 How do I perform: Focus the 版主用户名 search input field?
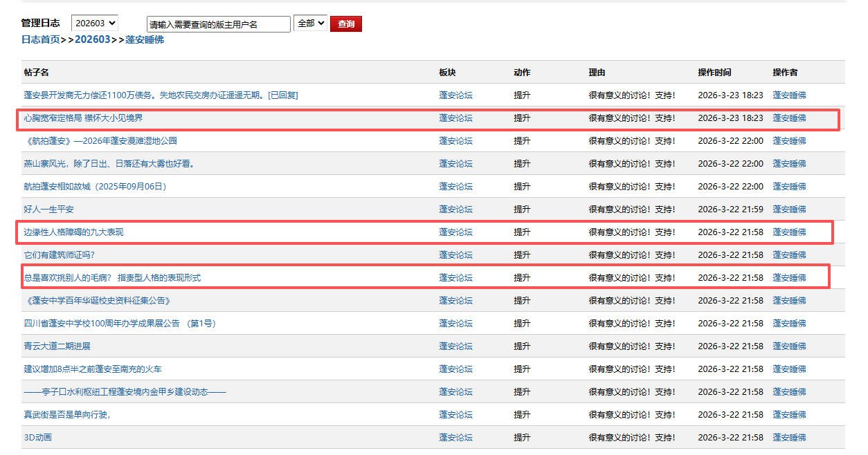(x=219, y=24)
